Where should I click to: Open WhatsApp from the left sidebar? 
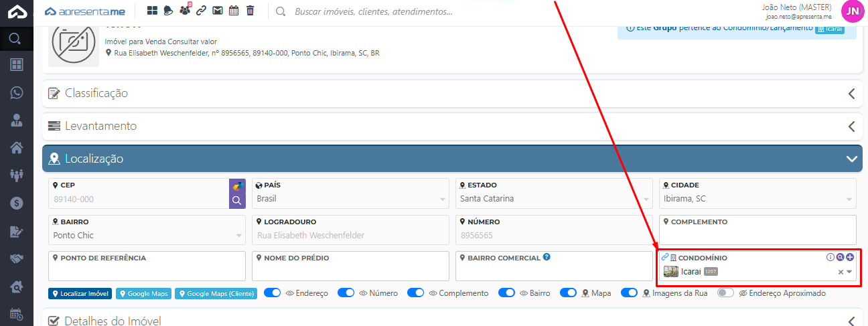(16, 92)
